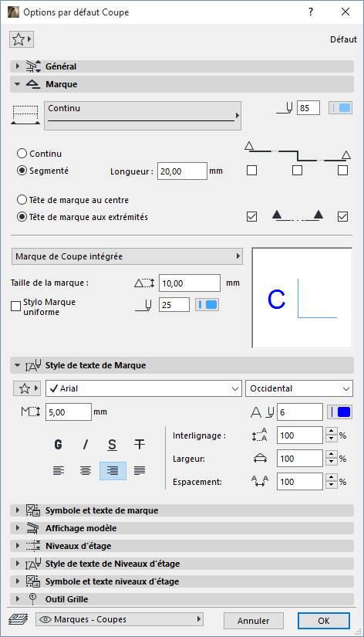Click line pen color swatch beside 85
This screenshot has height=637, width=364.
coord(340,108)
